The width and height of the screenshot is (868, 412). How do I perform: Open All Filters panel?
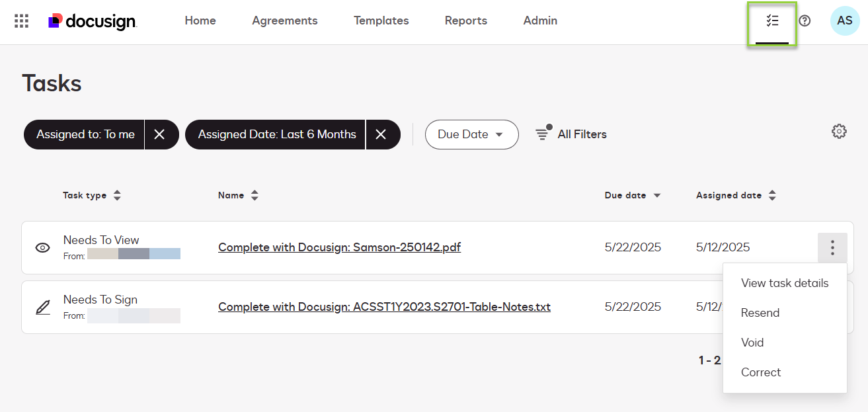[571, 135]
